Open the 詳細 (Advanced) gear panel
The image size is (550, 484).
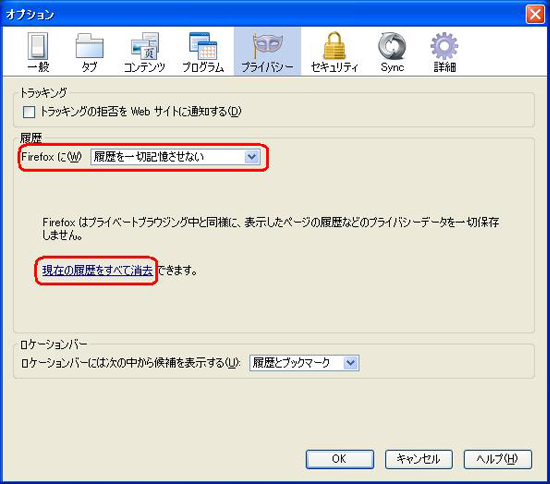coord(444,52)
